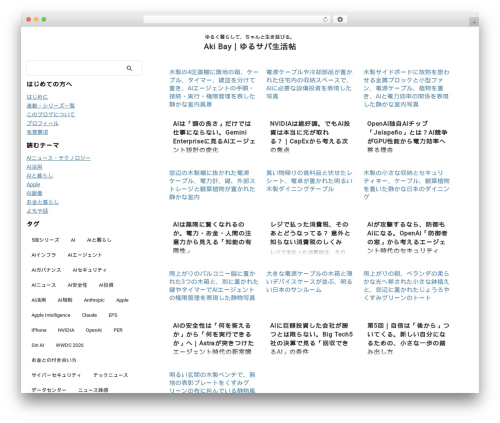Open the はじめに link
This screenshot has height=423, width=500.
(x=37, y=97)
